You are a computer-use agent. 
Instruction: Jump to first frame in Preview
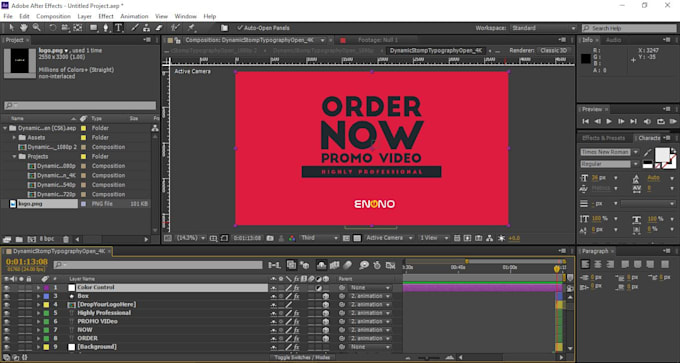(585, 121)
